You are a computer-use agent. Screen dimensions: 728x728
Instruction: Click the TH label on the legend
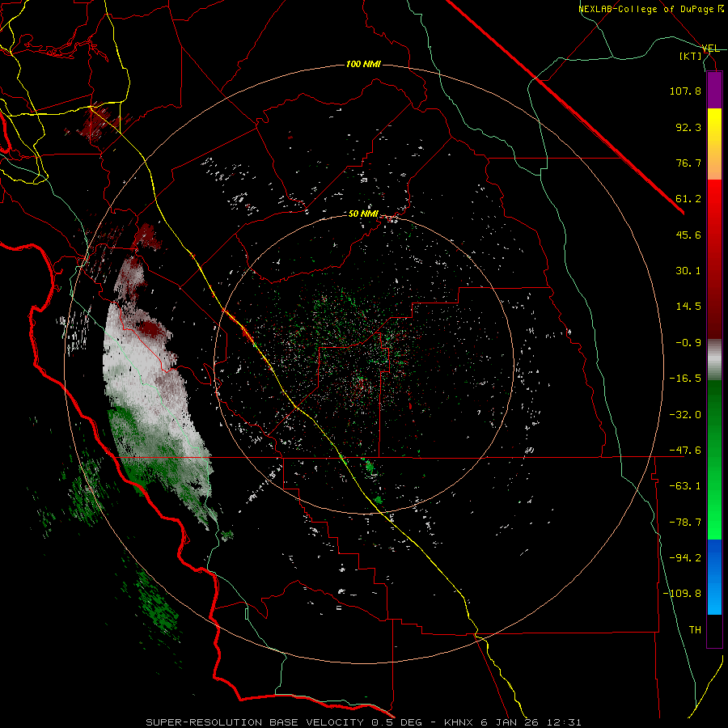point(695,630)
